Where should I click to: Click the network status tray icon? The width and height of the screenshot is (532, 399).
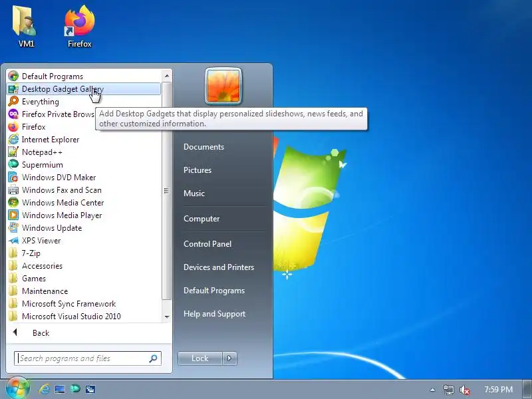tap(448, 390)
